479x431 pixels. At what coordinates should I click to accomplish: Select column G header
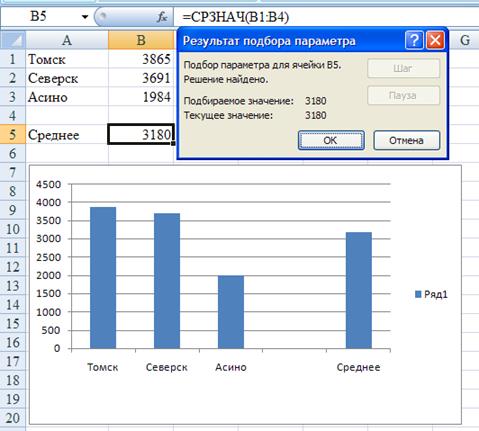[x=464, y=40]
